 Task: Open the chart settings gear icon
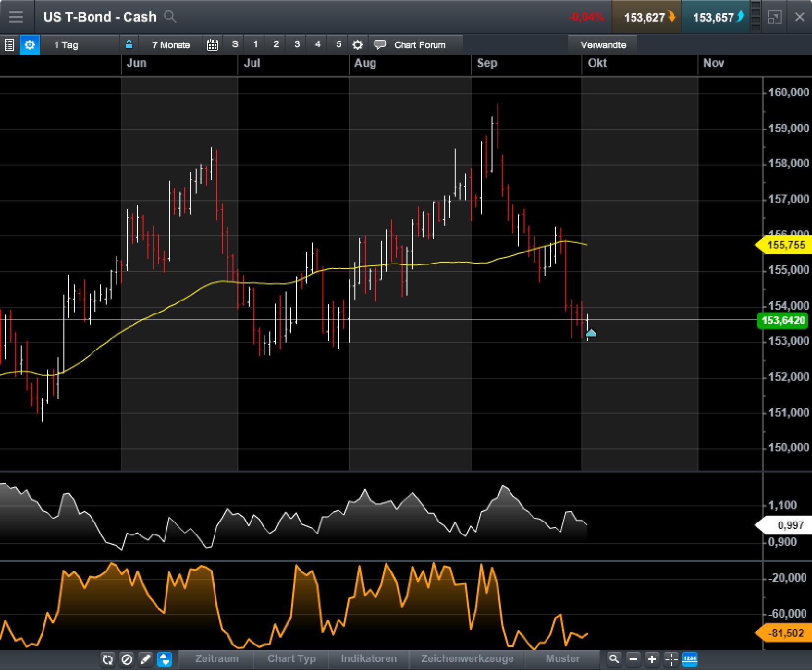(x=29, y=45)
